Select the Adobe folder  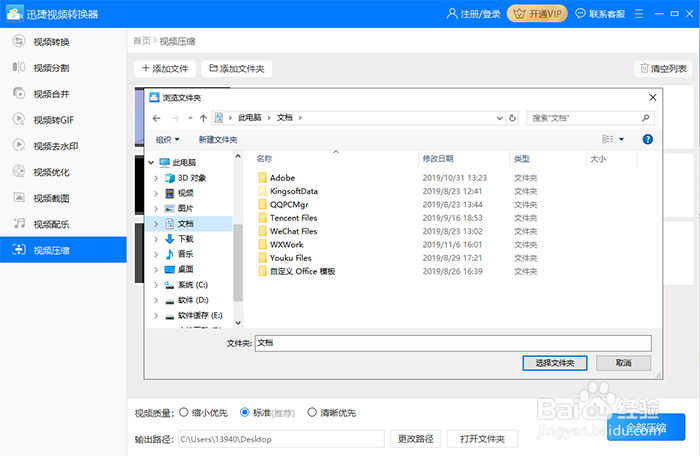[x=282, y=178]
